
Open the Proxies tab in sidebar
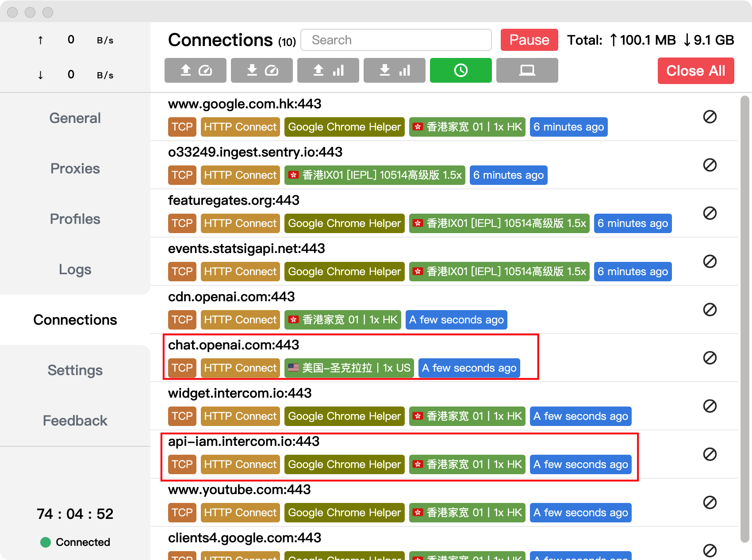(x=75, y=169)
